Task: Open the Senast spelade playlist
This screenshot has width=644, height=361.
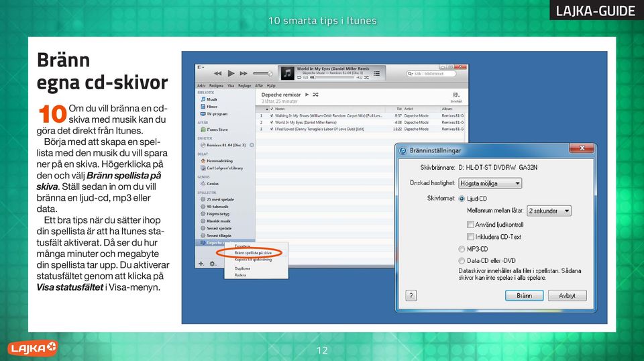Action: (x=216, y=228)
